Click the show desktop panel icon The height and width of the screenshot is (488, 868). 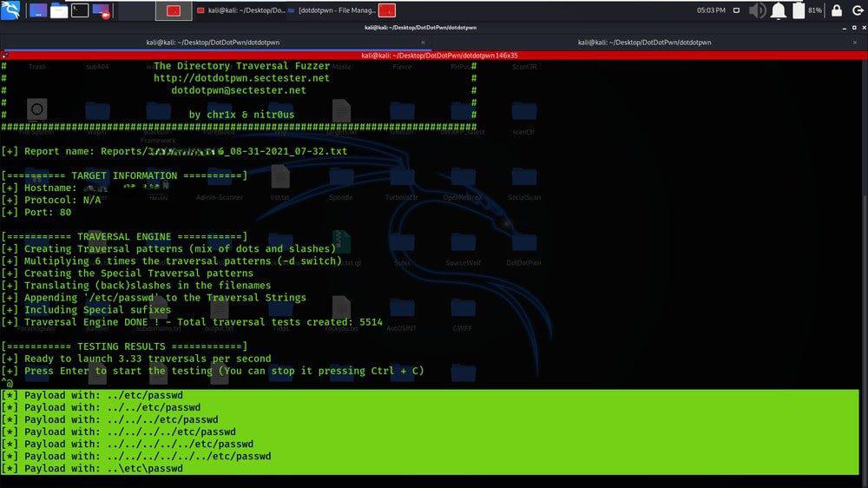37,10
